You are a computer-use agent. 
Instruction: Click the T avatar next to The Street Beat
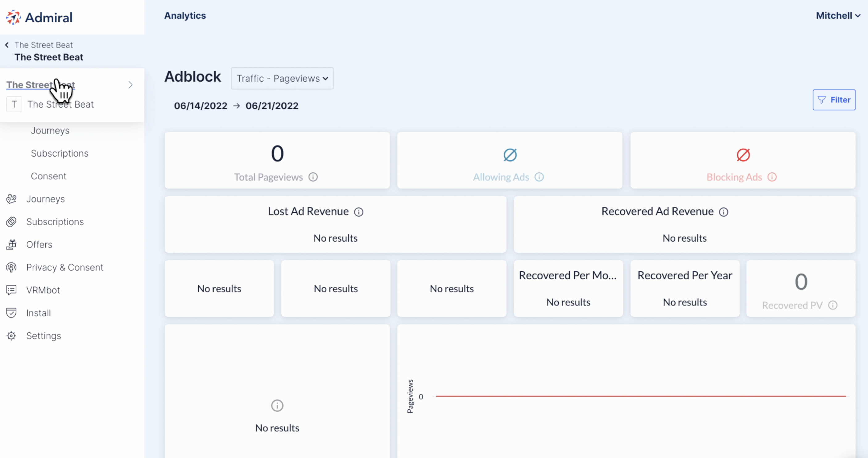[14, 104]
